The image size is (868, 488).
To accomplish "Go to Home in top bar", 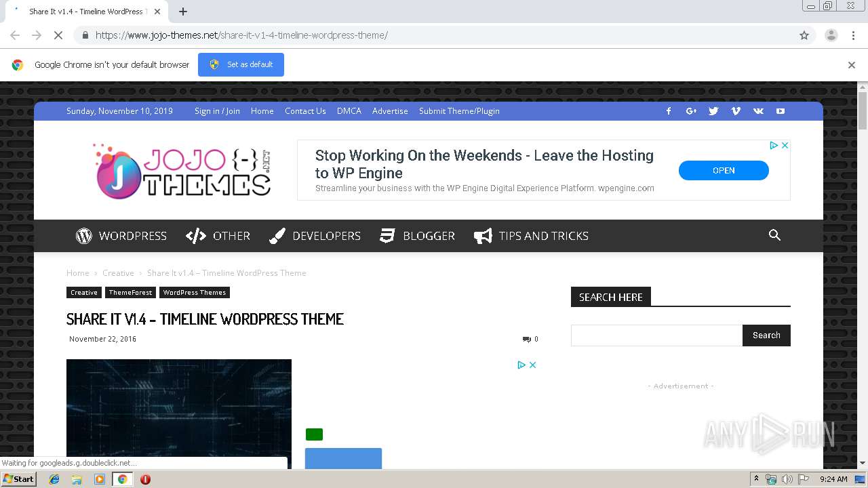I will (x=262, y=111).
